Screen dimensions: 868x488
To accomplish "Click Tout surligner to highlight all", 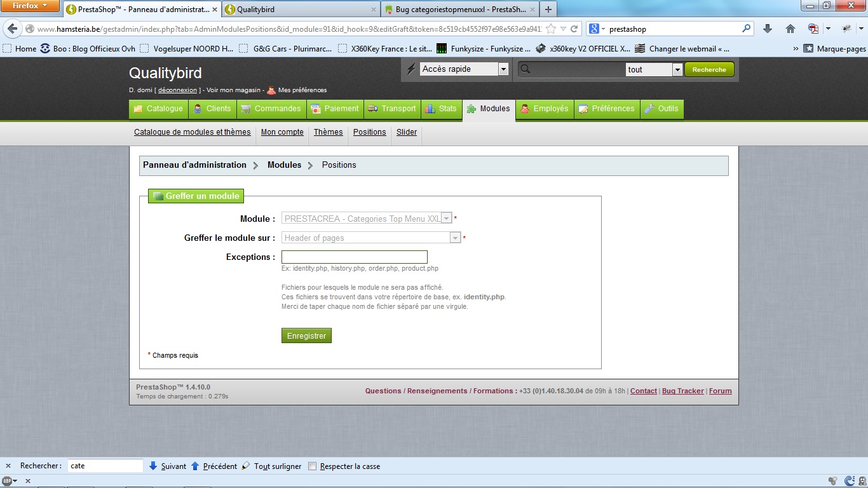I will (271, 466).
